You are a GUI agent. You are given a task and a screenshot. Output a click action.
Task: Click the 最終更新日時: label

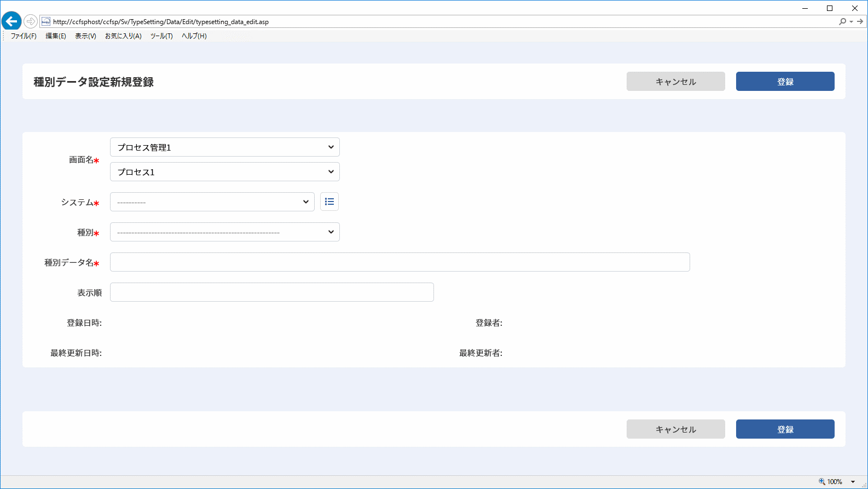pyautogui.click(x=76, y=353)
